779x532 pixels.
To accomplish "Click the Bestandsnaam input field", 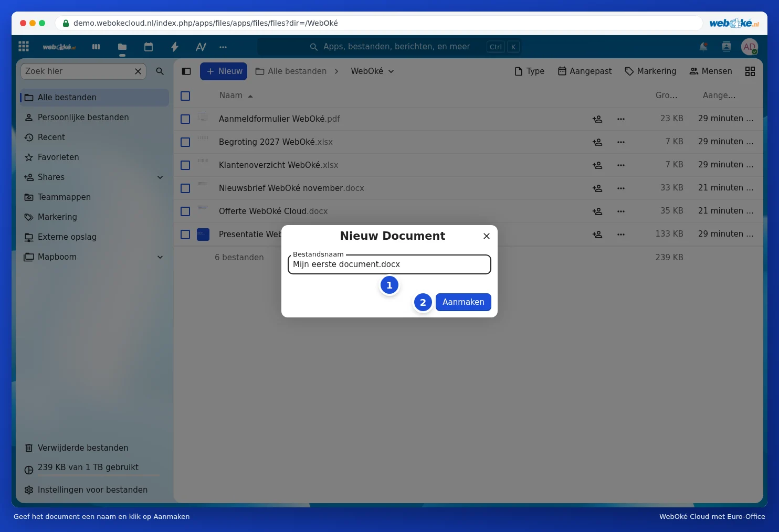I will click(x=389, y=264).
